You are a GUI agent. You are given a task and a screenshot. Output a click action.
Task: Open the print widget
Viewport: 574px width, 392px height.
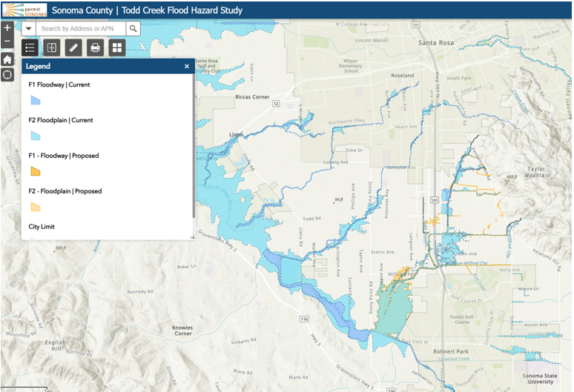pyautogui.click(x=95, y=48)
